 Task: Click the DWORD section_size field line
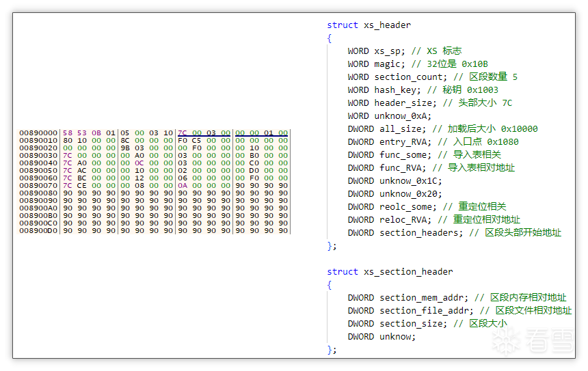click(427, 323)
